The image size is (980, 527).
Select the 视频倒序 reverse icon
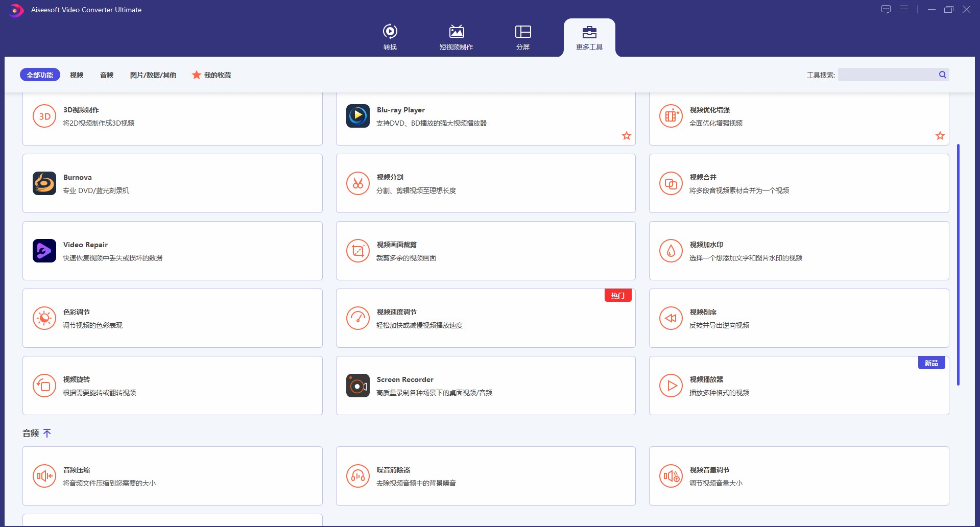671,318
